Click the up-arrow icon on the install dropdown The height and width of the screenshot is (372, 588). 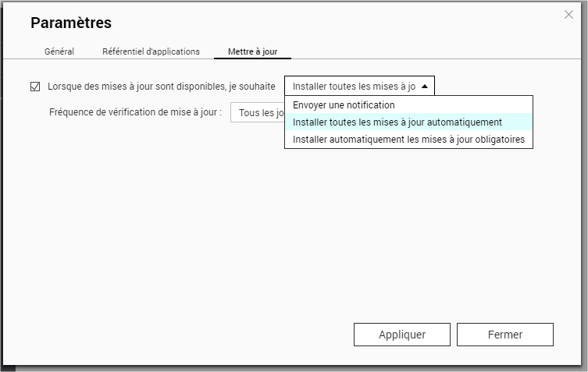tap(424, 86)
